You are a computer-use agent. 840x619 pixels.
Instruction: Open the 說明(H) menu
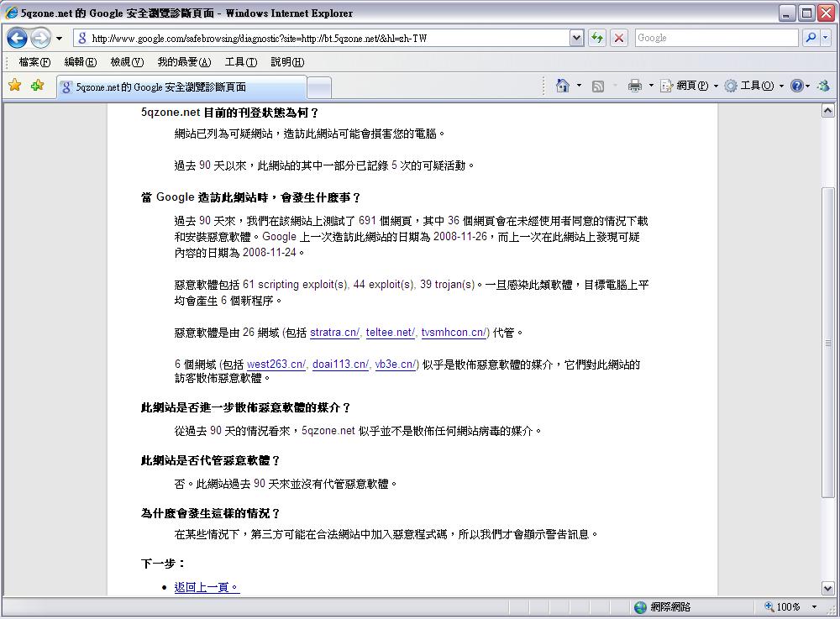click(287, 62)
